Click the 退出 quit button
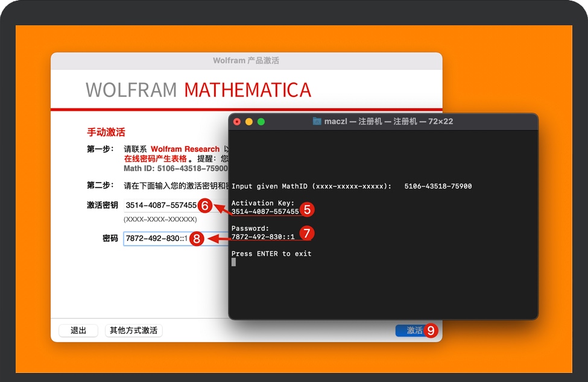This screenshot has width=588, height=382. point(78,330)
